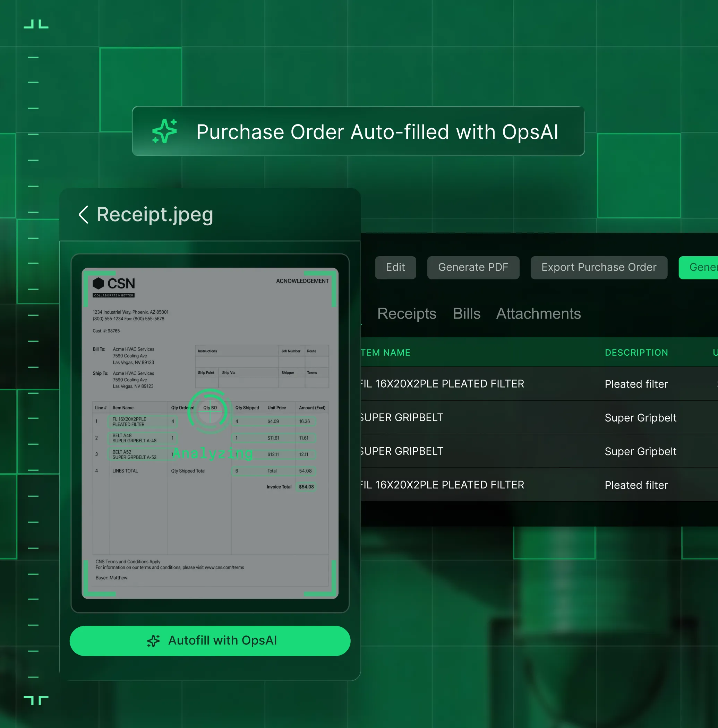Click the last Pleated filter description

pyautogui.click(x=636, y=485)
